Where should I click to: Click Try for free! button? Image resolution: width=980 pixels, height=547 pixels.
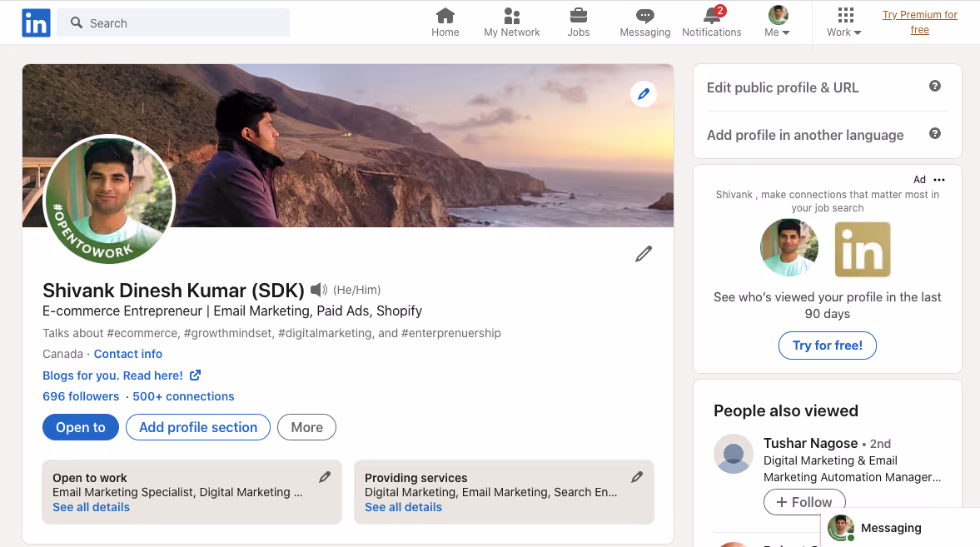click(x=827, y=345)
